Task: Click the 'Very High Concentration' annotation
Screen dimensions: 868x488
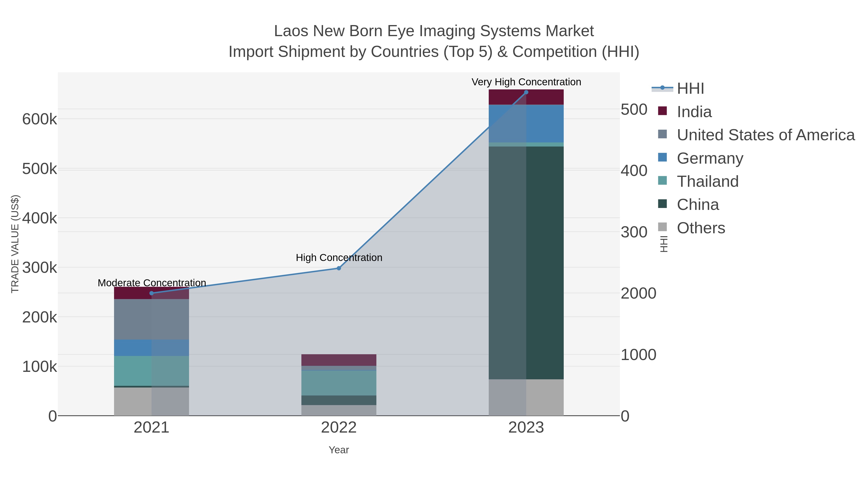Action: pos(526,82)
